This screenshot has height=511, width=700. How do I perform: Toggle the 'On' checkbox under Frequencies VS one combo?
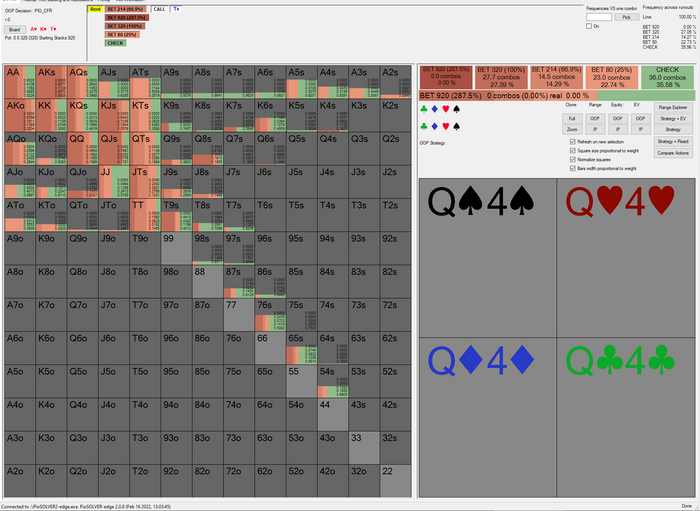pyautogui.click(x=589, y=26)
